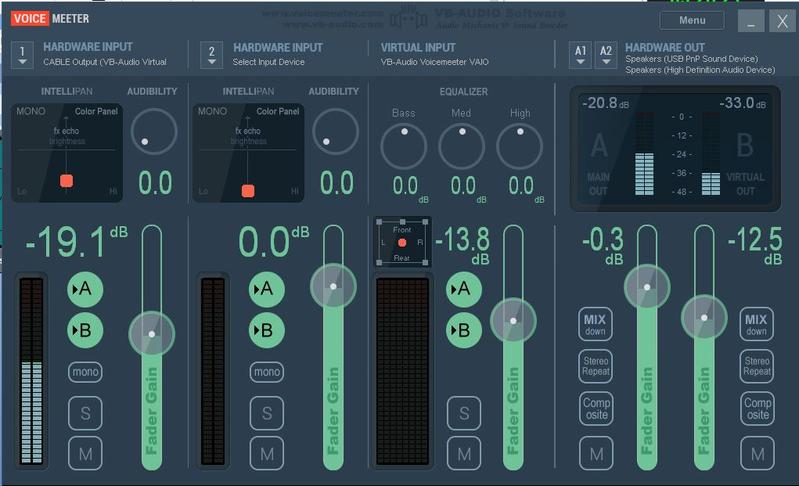Toggle Stereo Repeat on bus B
Screen dimensions: 799x486
[x=757, y=366]
